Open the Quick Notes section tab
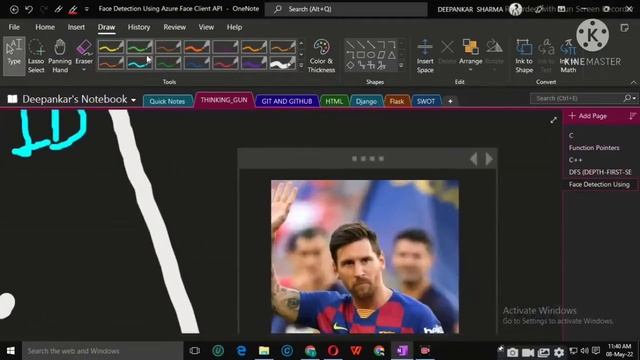The image size is (640, 360). click(x=167, y=101)
